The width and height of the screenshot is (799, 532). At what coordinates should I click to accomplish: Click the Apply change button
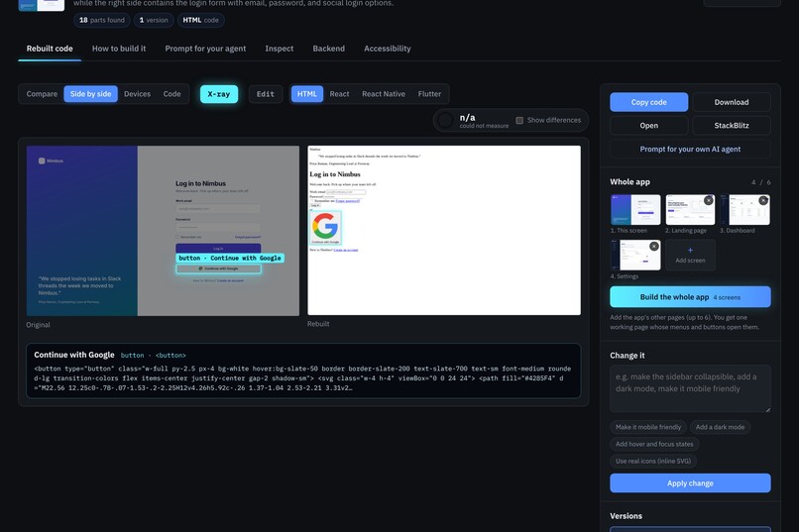coord(690,483)
